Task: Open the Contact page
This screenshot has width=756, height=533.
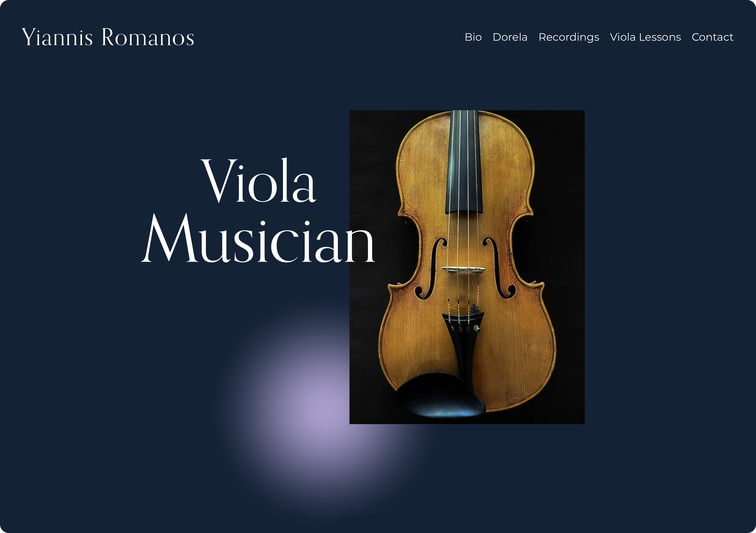Action: click(712, 37)
